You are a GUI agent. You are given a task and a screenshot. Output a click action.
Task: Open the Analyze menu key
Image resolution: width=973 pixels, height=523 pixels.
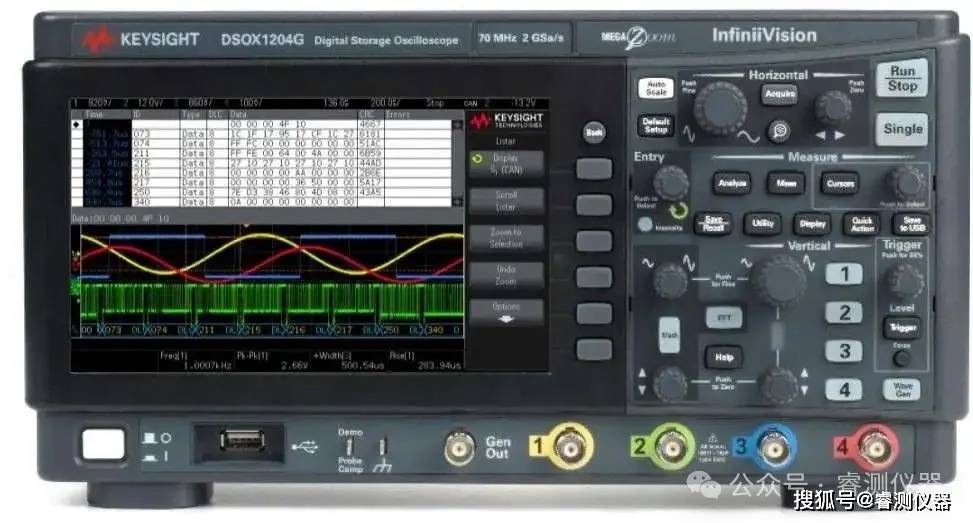click(x=732, y=183)
